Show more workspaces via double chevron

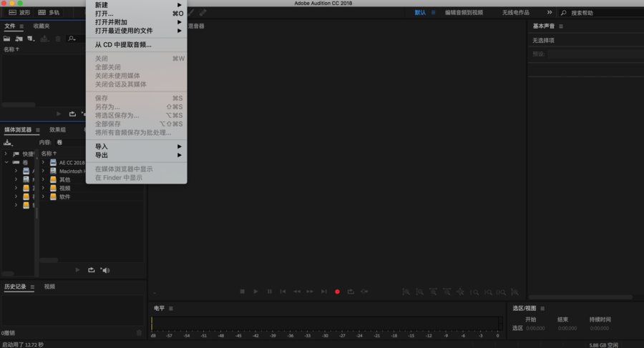point(550,12)
